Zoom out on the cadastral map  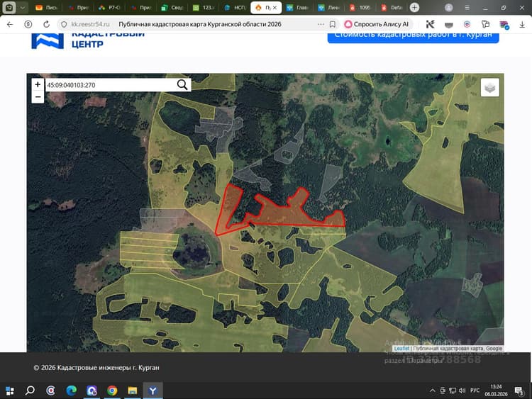pos(38,97)
